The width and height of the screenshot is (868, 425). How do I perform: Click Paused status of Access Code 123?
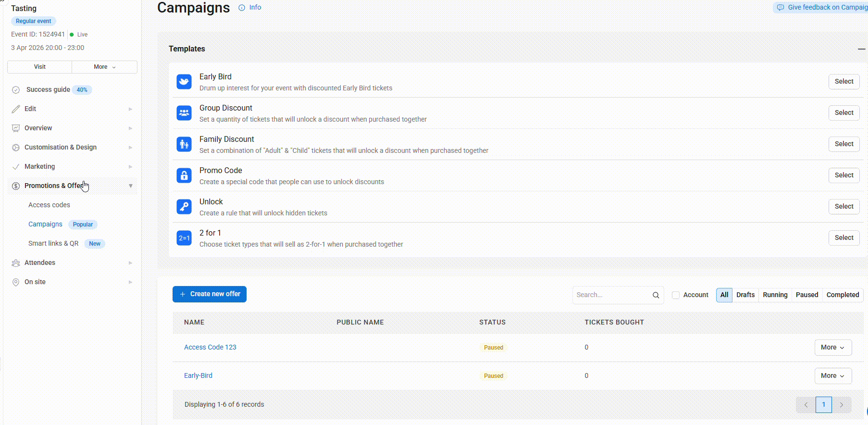pos(494,348)
